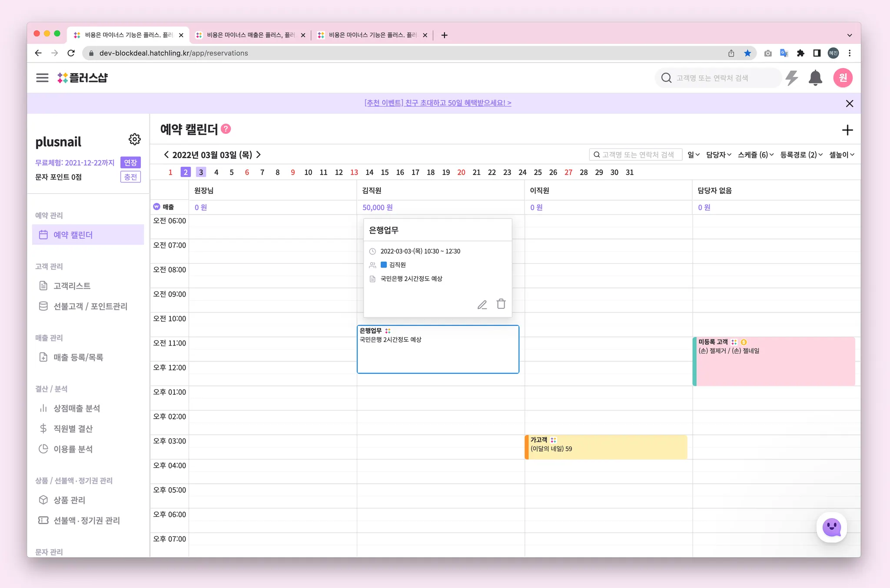Open the plusnail settings gear

coord(134,139)
